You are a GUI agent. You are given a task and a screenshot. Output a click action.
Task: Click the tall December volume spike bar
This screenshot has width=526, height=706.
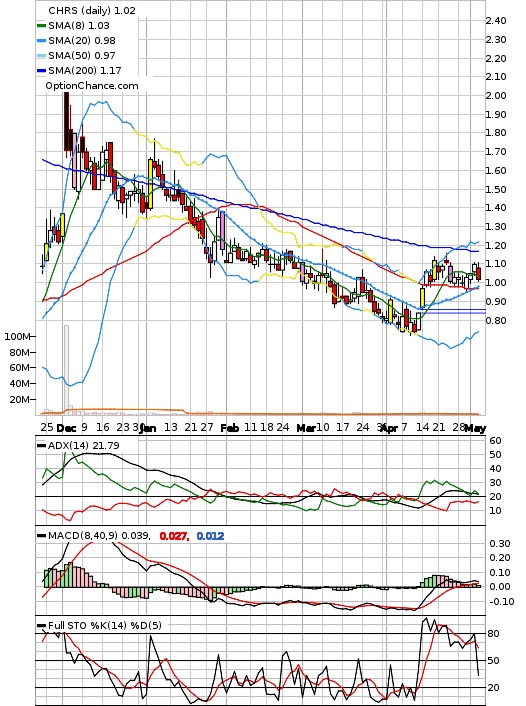coord(66,369)
